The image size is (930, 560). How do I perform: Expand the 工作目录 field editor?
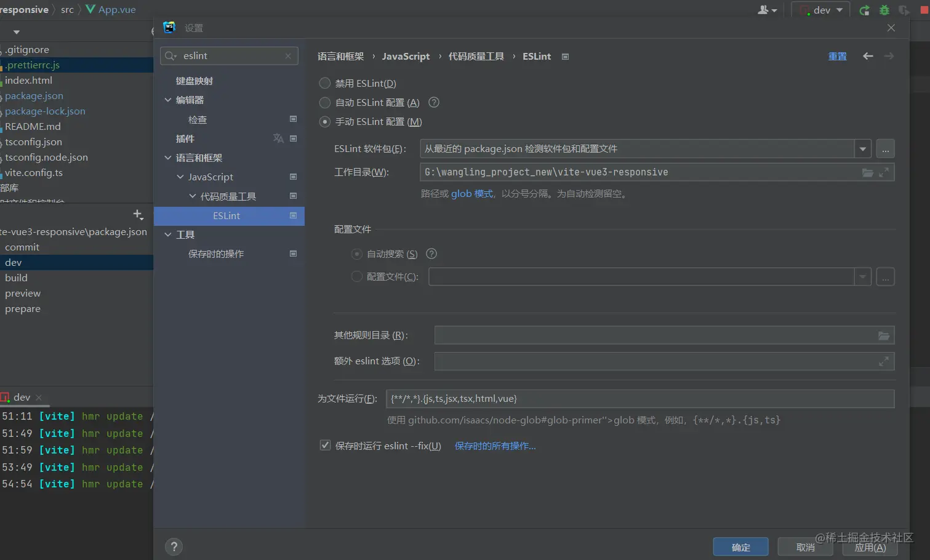click(884, 172)
